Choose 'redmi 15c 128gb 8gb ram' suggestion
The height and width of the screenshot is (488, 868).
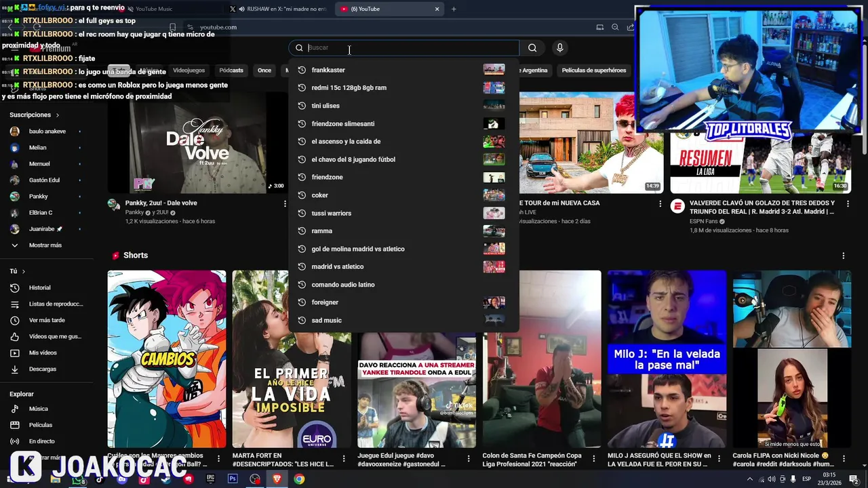point(403,87)
